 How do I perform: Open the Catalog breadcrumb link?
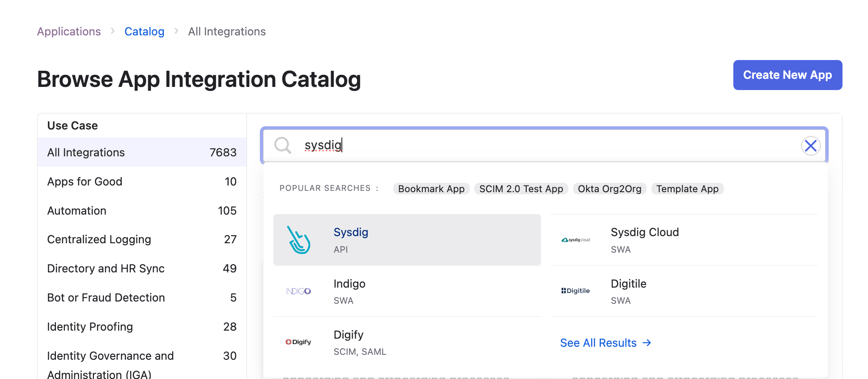tap(145, 31)
